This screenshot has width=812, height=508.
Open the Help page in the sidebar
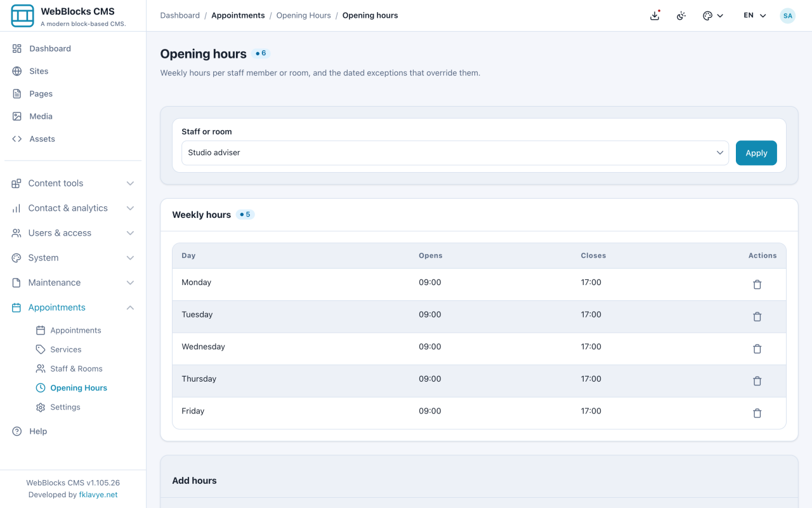click(73, 431)
